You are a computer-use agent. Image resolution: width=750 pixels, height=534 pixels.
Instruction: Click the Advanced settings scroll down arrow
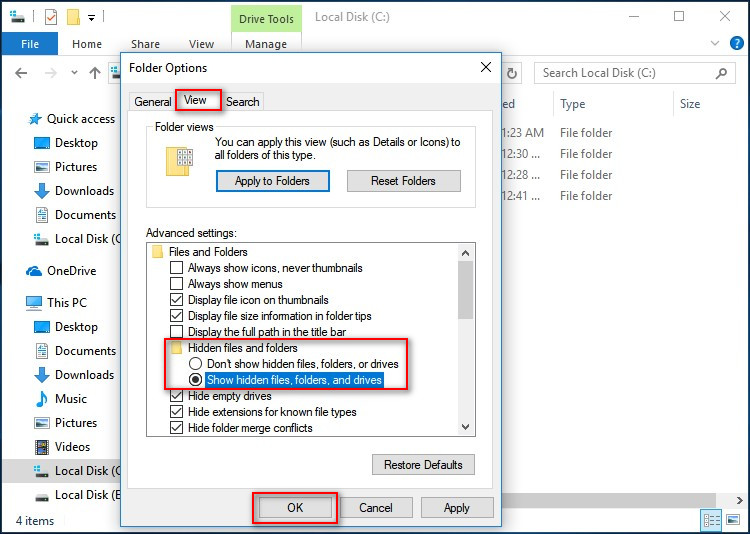point(465,426)
